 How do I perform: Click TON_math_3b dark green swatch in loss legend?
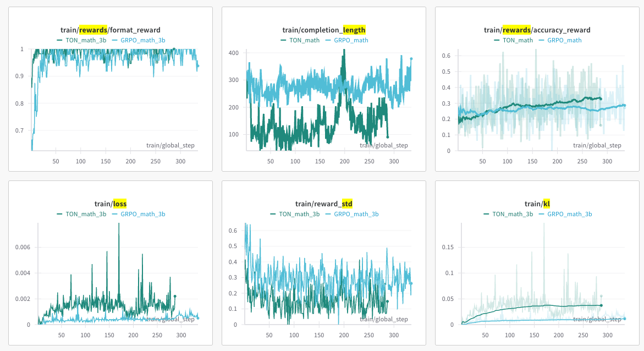point(59,214)
